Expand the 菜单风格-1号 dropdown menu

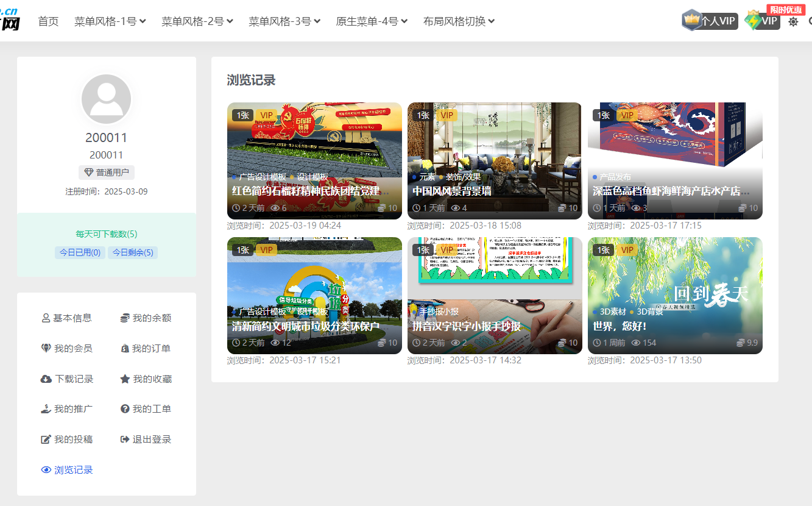click(110, 21)
